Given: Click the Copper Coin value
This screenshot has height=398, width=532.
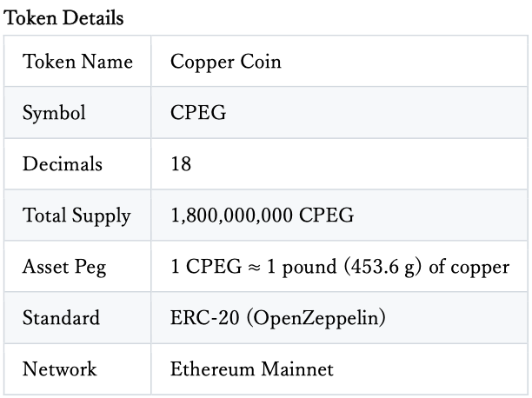Looking at the screenshot, I should [x=226, y=62].
